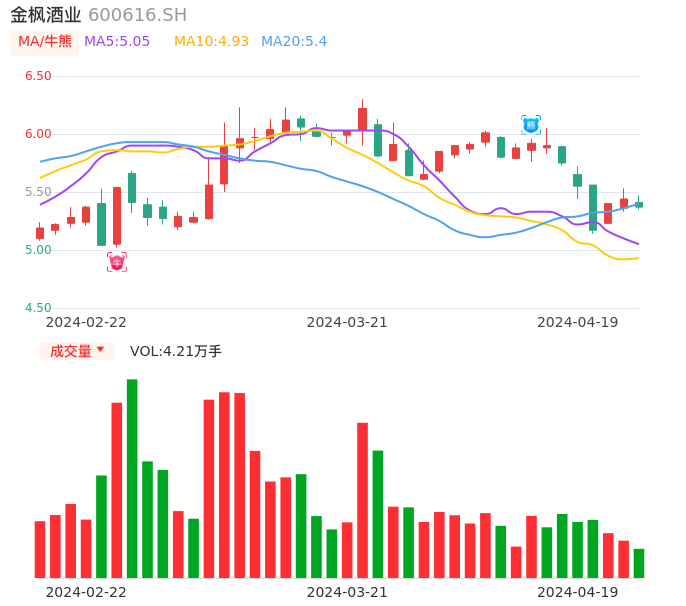The width and height of the screenshot is (686, 606).
Task: Click the 2024-02-22 date under the volume chart
Action: (86, 592)
